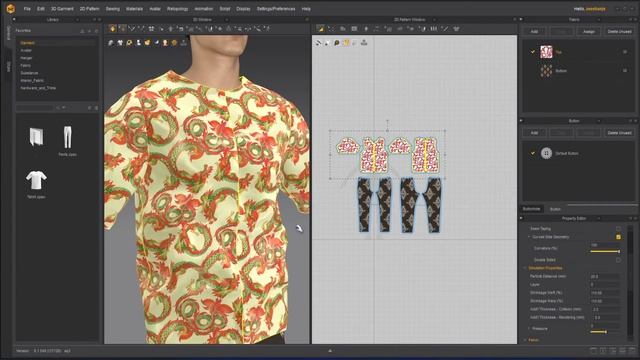Toggle the Double Sided checkbox

618,260
